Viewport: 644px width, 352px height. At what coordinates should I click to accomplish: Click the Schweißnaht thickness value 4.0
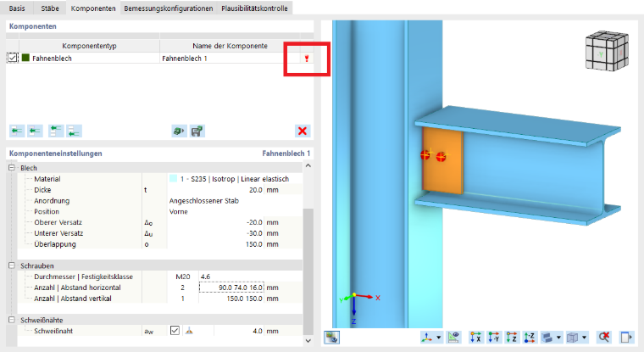[257, 331]
